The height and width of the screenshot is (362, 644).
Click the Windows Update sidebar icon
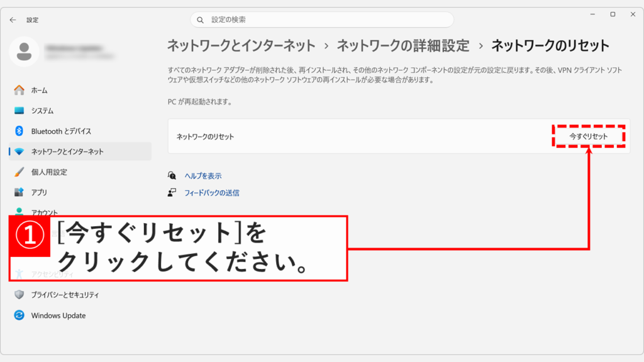19,315
